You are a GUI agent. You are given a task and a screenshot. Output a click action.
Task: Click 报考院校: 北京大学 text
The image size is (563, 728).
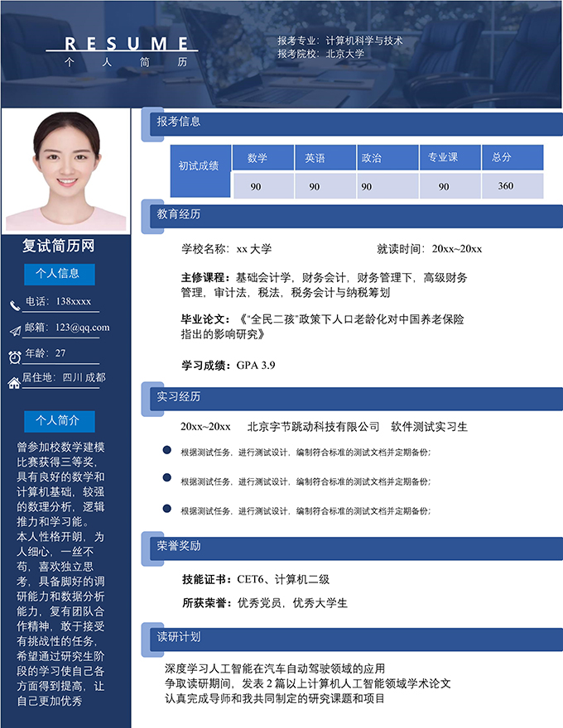coord(321,54)
